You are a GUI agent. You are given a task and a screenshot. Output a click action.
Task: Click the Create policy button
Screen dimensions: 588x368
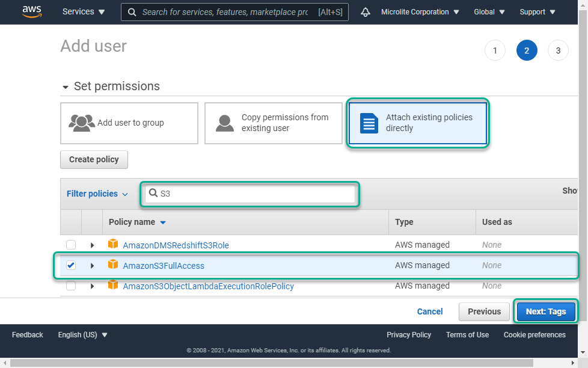(x=94, y=159)
